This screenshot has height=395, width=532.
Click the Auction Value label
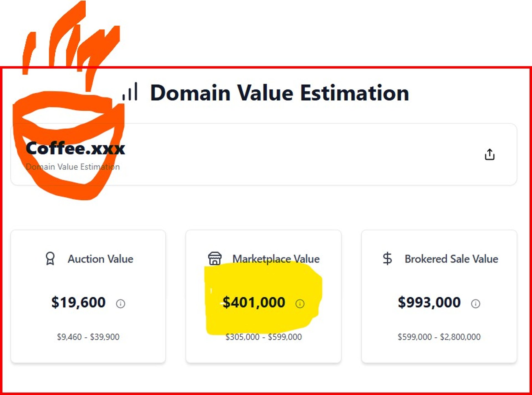coord(100,259)
